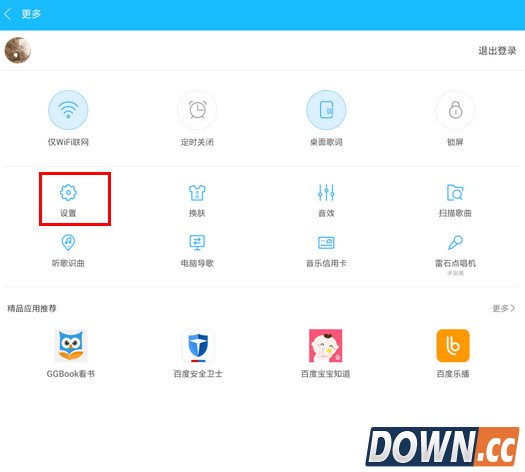Select the 仅WiFi联网 label text

(x=68, y=142)
